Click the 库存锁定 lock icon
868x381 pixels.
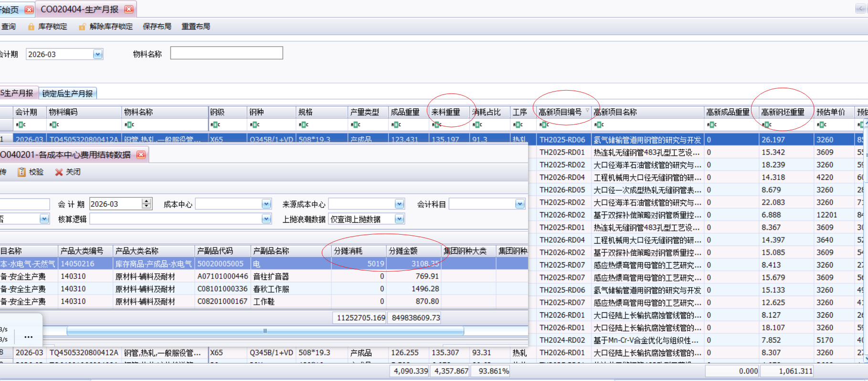31,27
